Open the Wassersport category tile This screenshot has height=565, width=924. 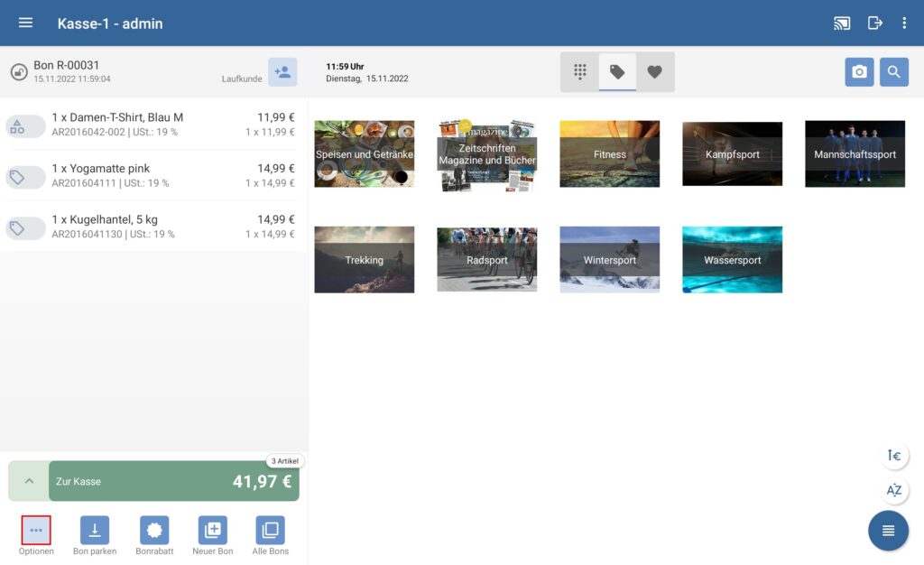(732, 260)
